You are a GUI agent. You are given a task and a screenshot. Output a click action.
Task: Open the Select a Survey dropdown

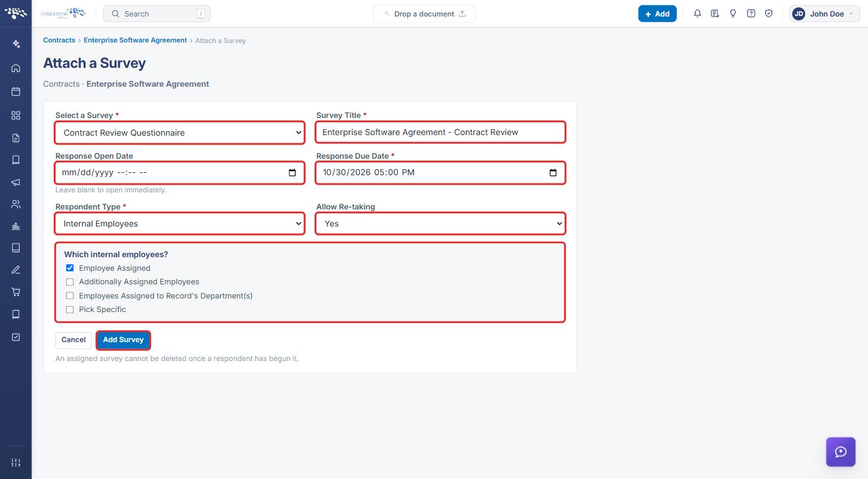(x=180, y=133)
